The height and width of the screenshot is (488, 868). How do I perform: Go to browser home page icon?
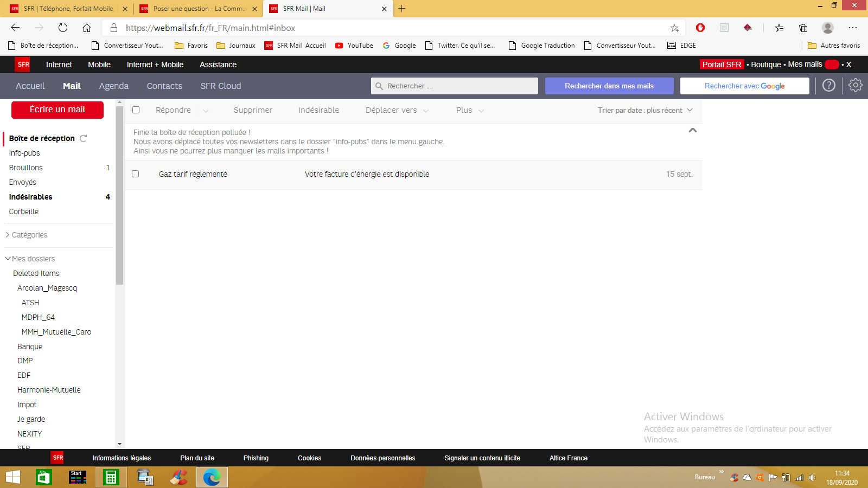pyautogui.click(x=87, y=28)
